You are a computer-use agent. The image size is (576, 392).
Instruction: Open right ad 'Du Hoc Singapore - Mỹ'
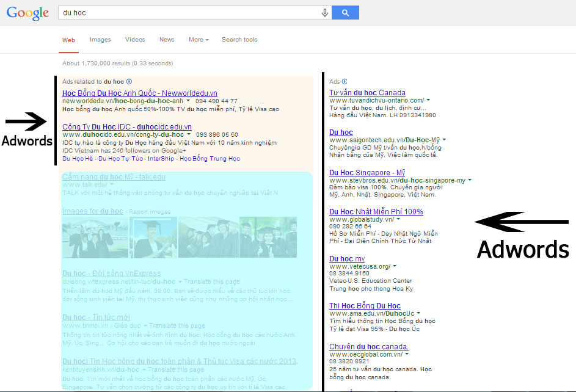pyautogui.click(x=367, y=173)
